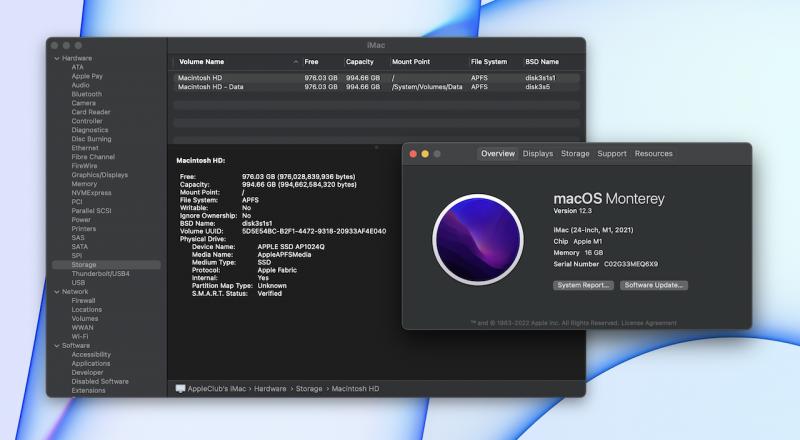Open Volumes under Network
The image size is (800, 440).
(85, 319)
